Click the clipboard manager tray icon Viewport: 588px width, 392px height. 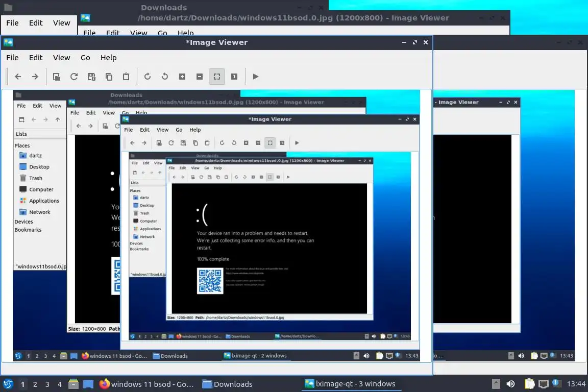[x=529, y=384]
